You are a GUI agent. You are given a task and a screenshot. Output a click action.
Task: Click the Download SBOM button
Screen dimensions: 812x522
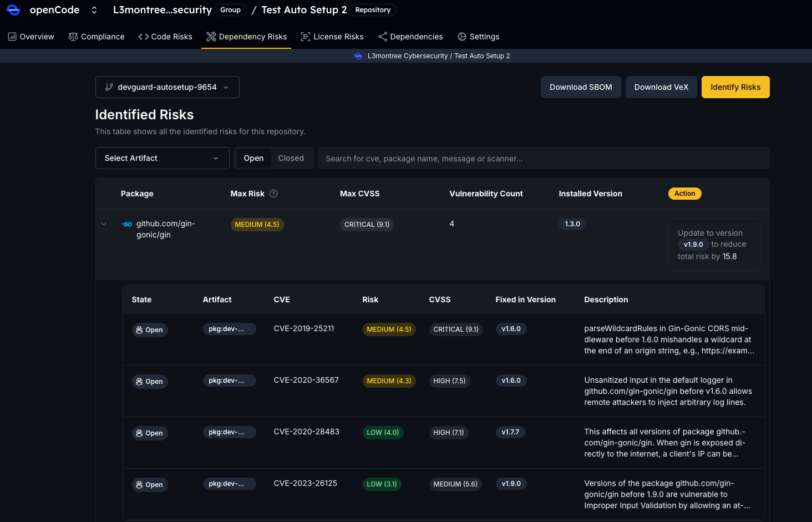pos(581,87)
